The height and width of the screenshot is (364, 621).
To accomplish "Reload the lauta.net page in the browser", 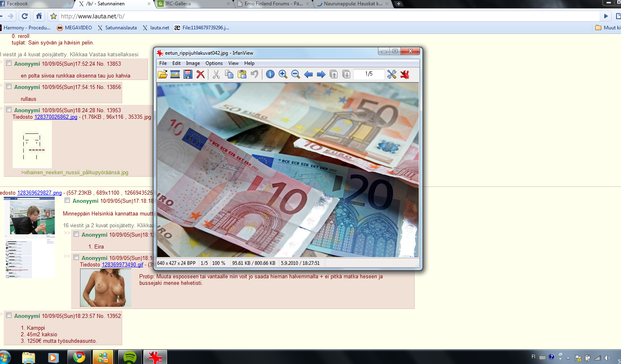I will tap(25, 16).
